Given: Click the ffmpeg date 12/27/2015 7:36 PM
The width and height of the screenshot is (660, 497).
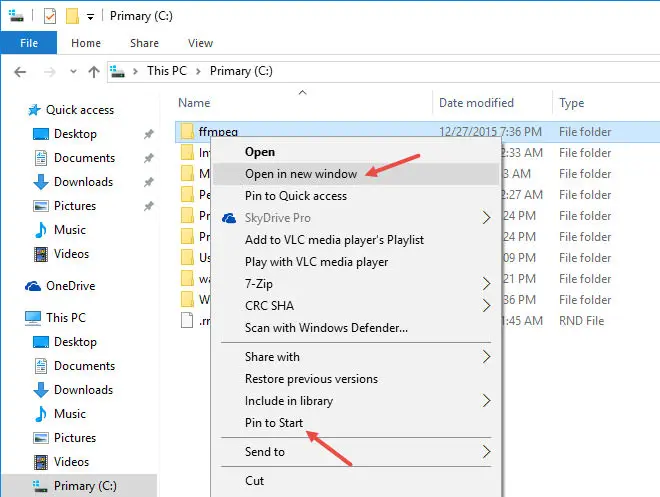Looking at the screenshot, I should pyautogui.click(x=490, y=132).
